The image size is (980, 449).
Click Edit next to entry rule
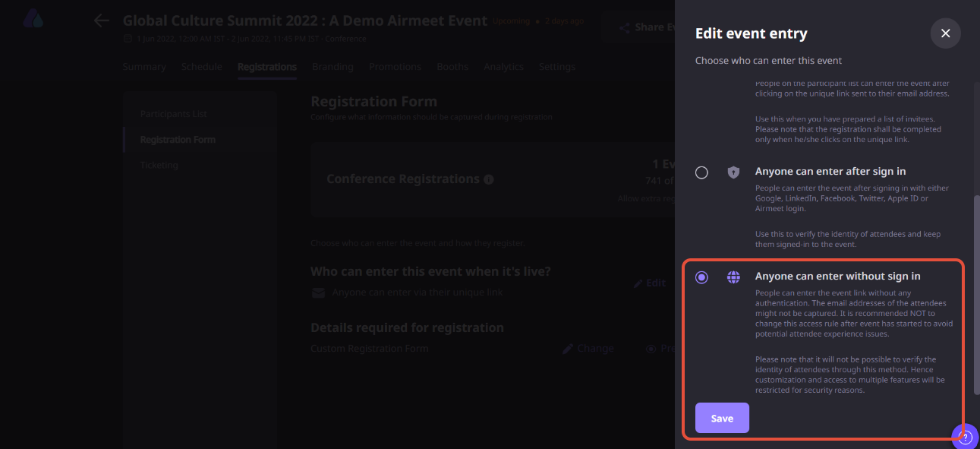pyautogui.click(x=650, y=283)
